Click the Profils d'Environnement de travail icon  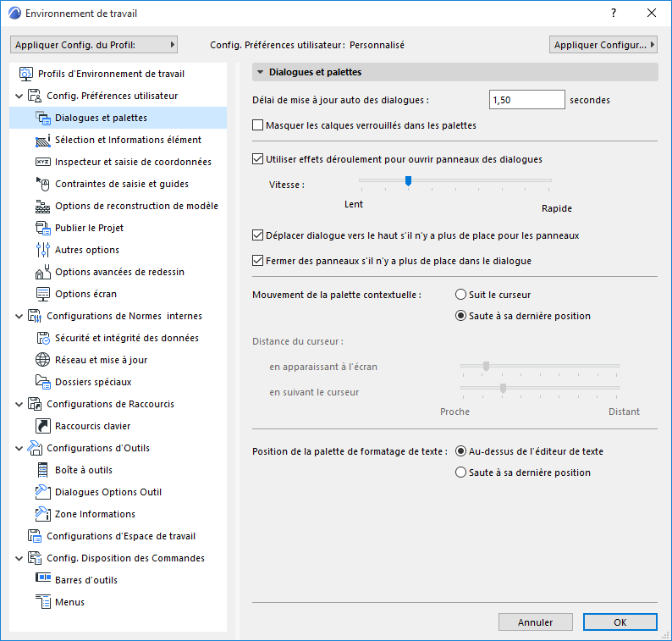(x=26, y=74)
